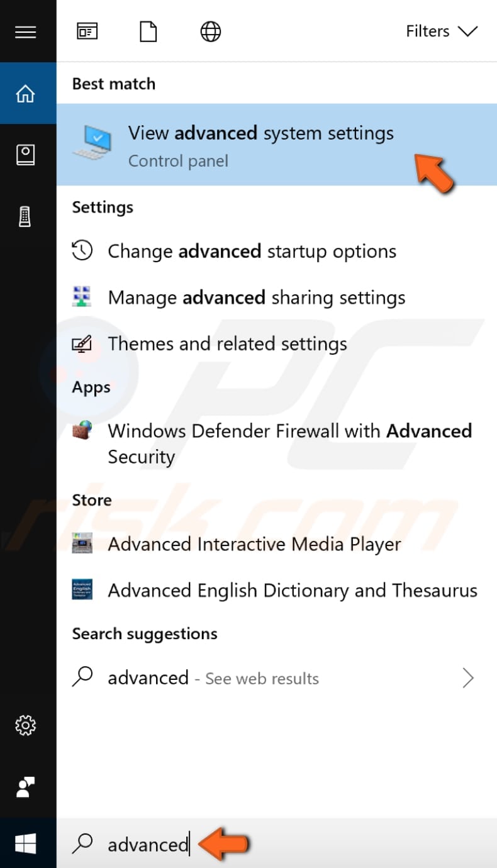Click the Windows Start button

pyautogui.click(x=26, y=843)
